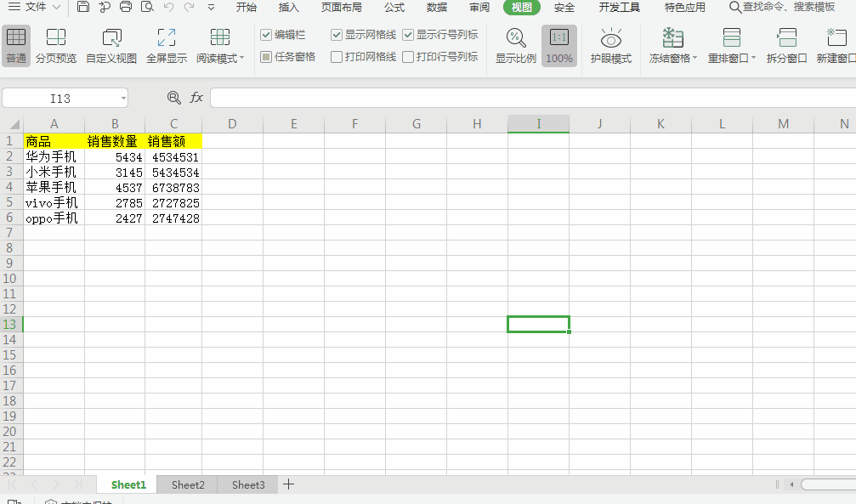Viewport: 856px width, 504px height.
Task: Uncheck 编辑栏 formula bar checkbox
Action: pos(266,35)
